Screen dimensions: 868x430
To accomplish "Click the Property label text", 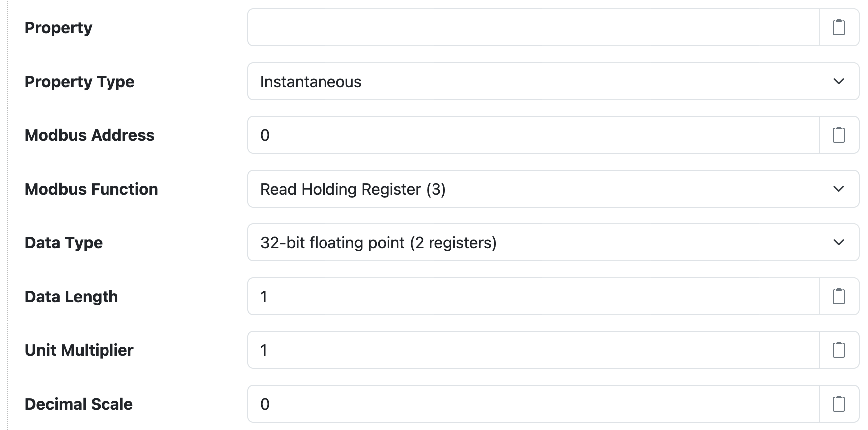I will coord(58,28).
